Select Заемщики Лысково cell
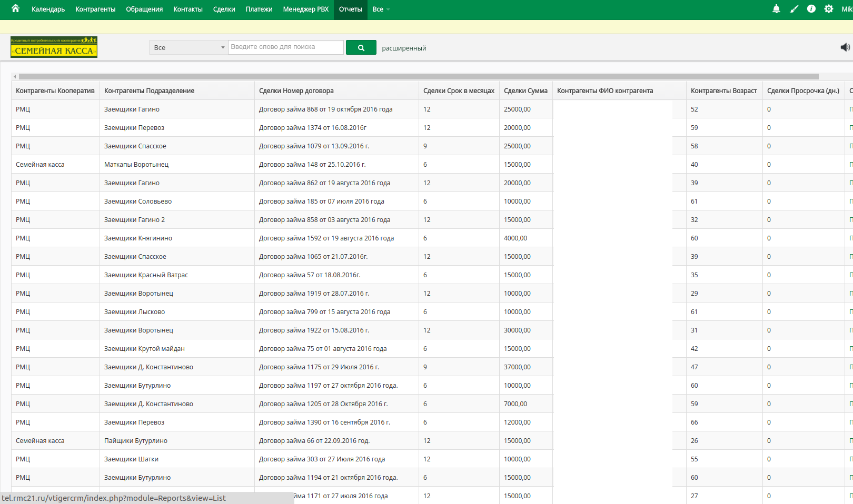The height and width of the screenshot is (504, 853). [x=177, y=311]
